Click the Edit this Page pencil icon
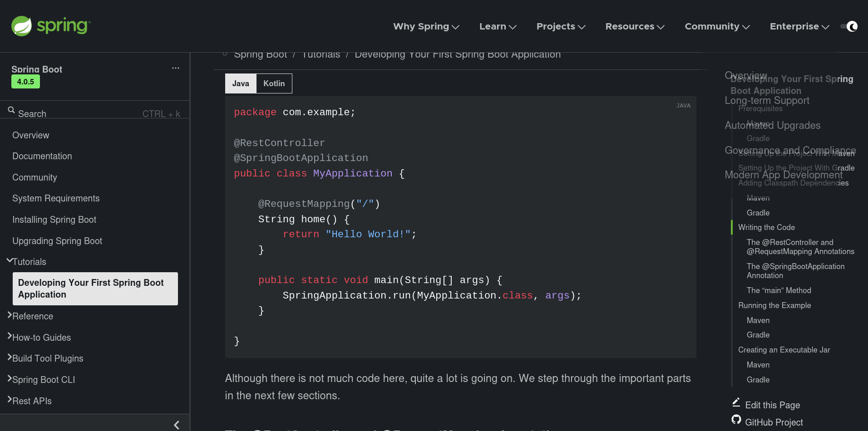 (736, 402)
